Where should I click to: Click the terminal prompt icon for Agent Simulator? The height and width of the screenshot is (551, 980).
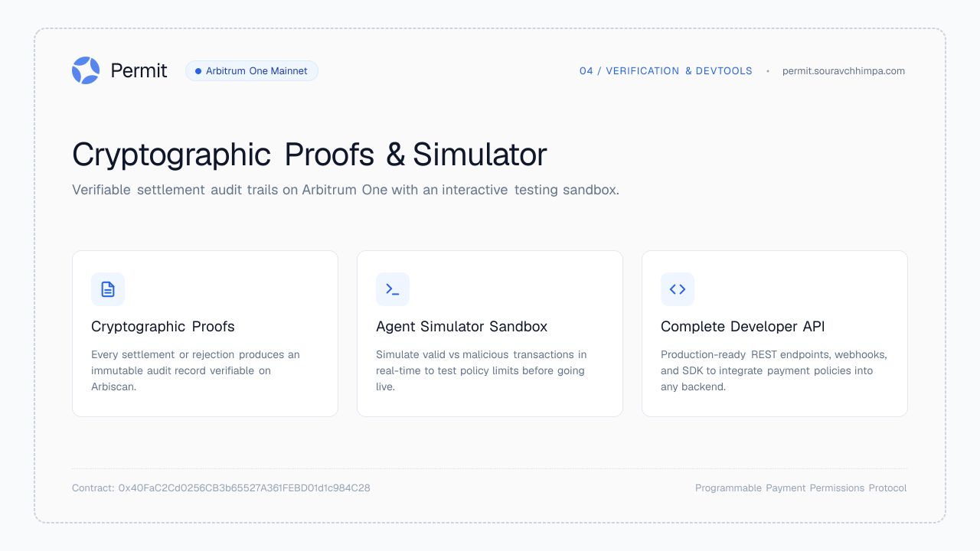[393, 289]
